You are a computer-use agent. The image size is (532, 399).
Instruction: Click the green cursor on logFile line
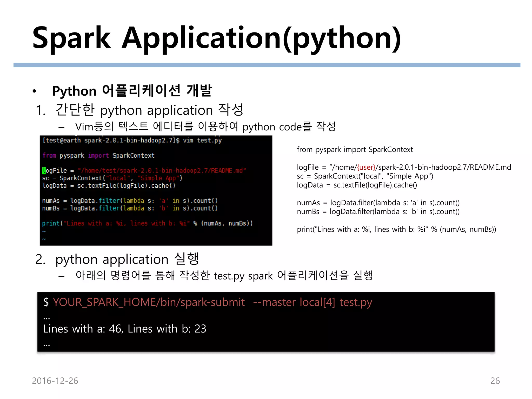coord(44,171)
